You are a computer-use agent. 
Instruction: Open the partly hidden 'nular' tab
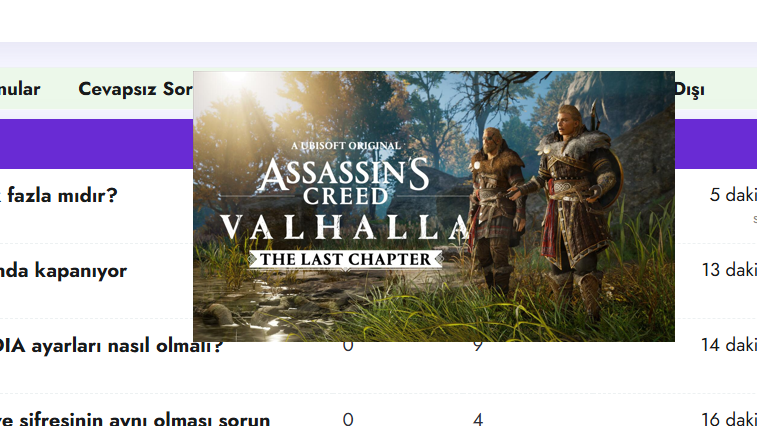(x=20, y=89)
